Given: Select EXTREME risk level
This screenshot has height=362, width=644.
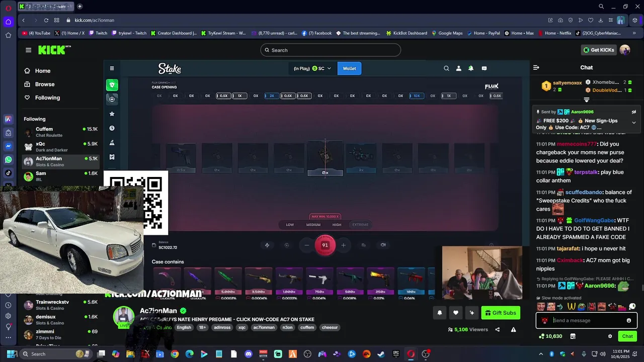Looking at the screenshot, I should pos(360,225).
